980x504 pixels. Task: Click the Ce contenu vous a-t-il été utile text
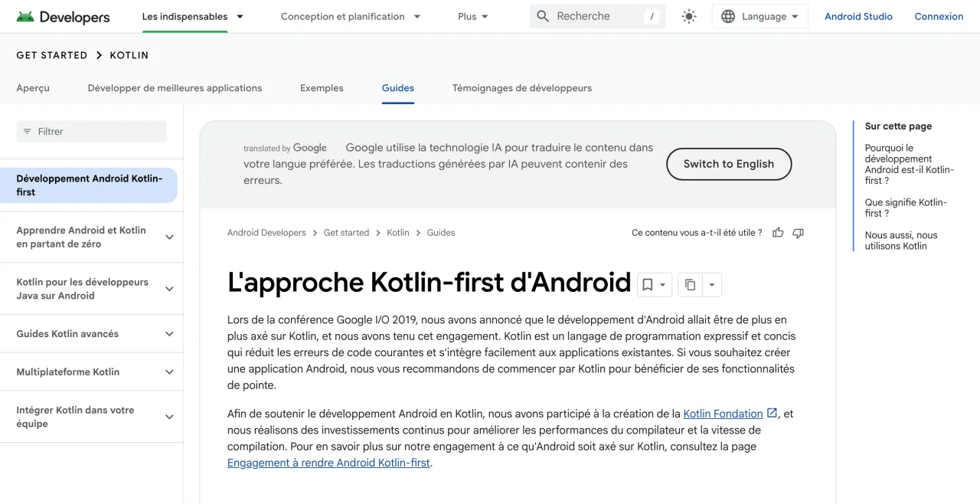click(697, 233)
